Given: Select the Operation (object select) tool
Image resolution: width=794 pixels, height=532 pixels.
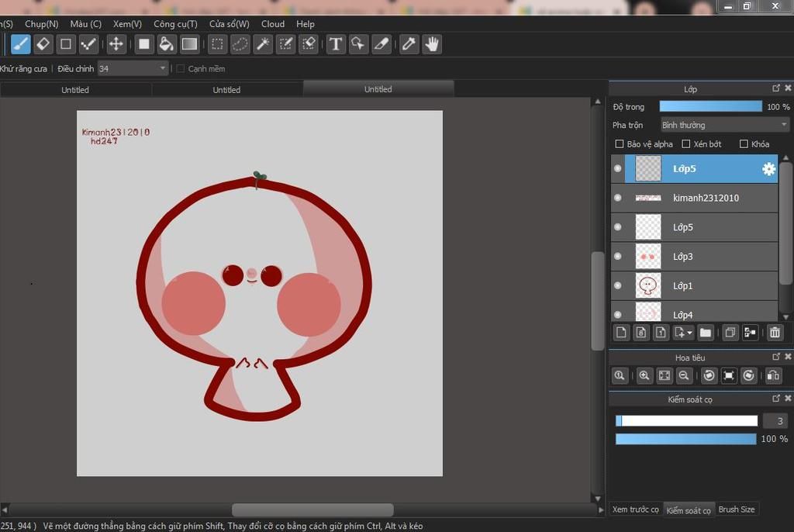Looking at the screenshot, I should [x=358, y=44].
